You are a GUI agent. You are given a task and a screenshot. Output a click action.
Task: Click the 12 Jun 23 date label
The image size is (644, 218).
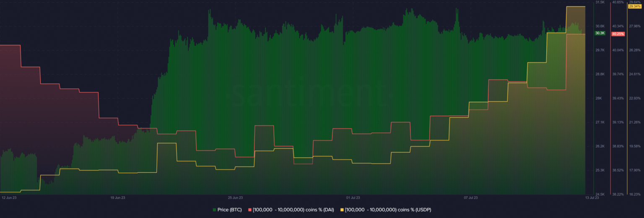pyautogui.click(x=9, y=197)
